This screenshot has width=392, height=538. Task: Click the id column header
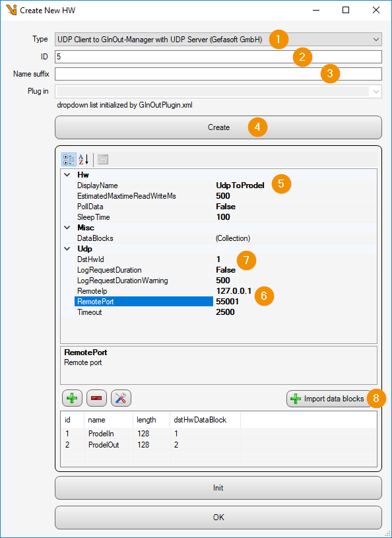pyautogui.click(x=73, y=420)
